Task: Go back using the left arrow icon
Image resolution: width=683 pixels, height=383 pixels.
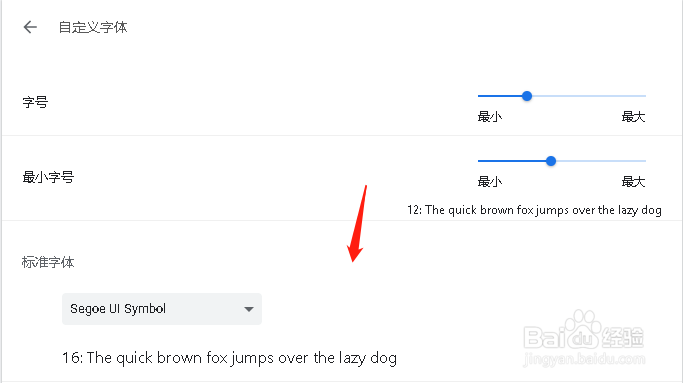Action: (30, 27)
